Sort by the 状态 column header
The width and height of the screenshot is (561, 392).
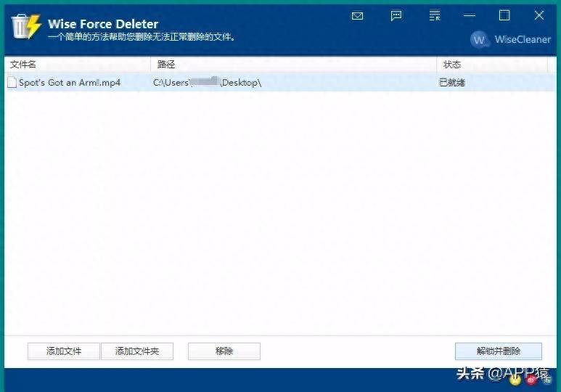492,65
